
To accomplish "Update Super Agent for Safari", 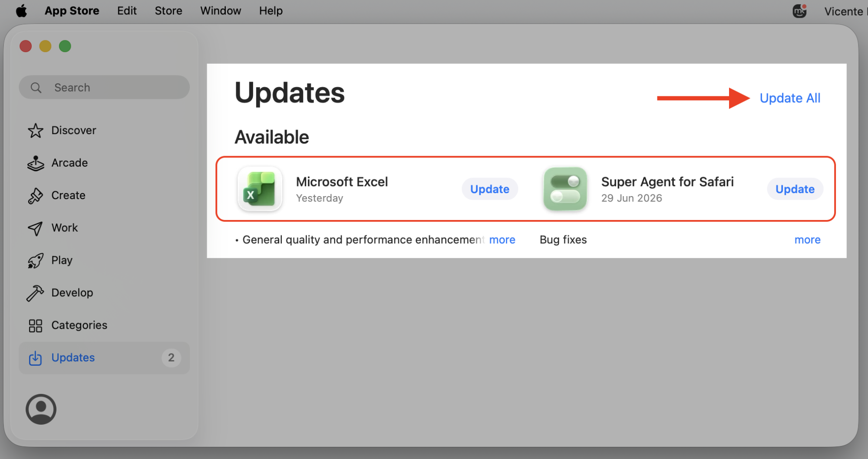I will (795, 189).
